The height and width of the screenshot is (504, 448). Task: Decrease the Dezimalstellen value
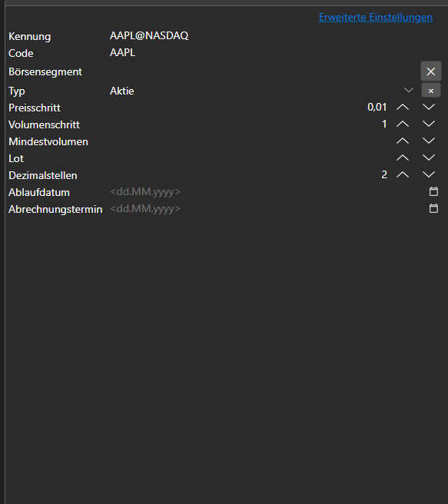[429, 175]
